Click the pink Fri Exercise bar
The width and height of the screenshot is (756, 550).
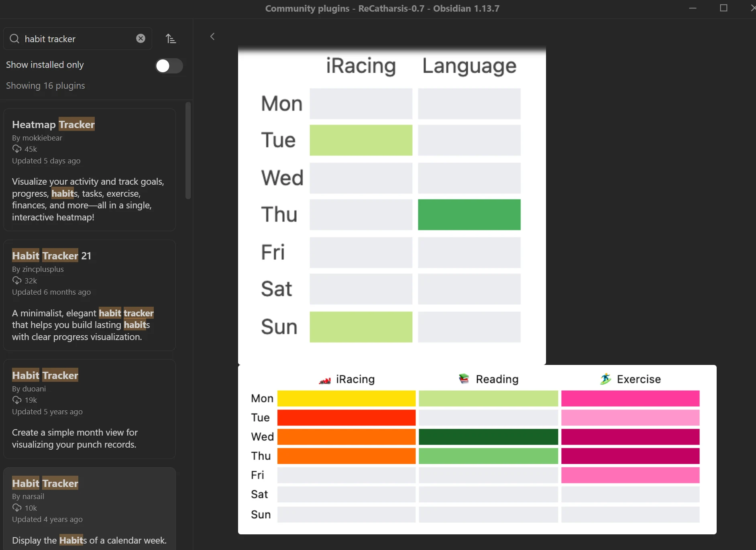pos(630,475)
